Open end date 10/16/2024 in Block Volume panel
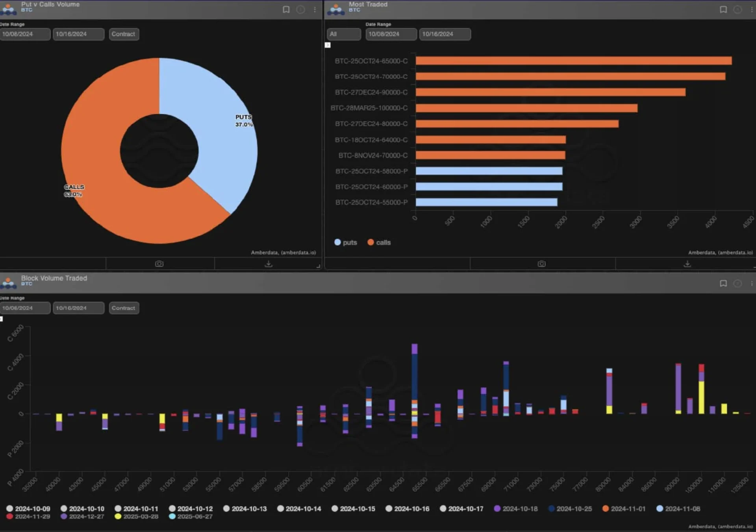 78,308
